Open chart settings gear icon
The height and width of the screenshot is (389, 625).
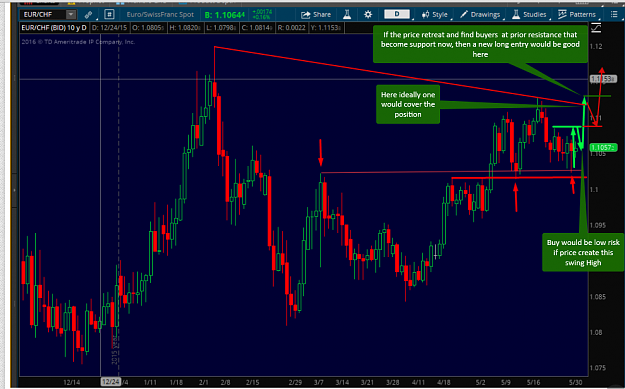(368, 15)
